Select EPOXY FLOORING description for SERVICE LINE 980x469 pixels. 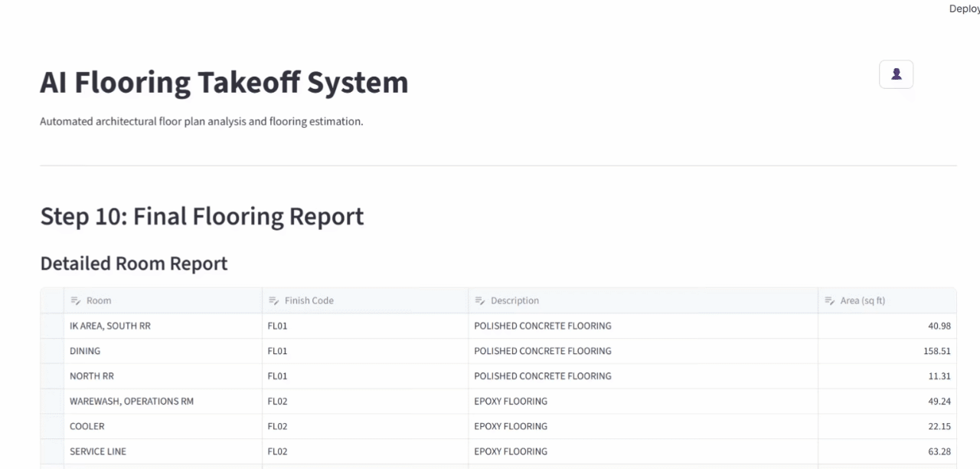pyautogui.click(x=642, y=451)
